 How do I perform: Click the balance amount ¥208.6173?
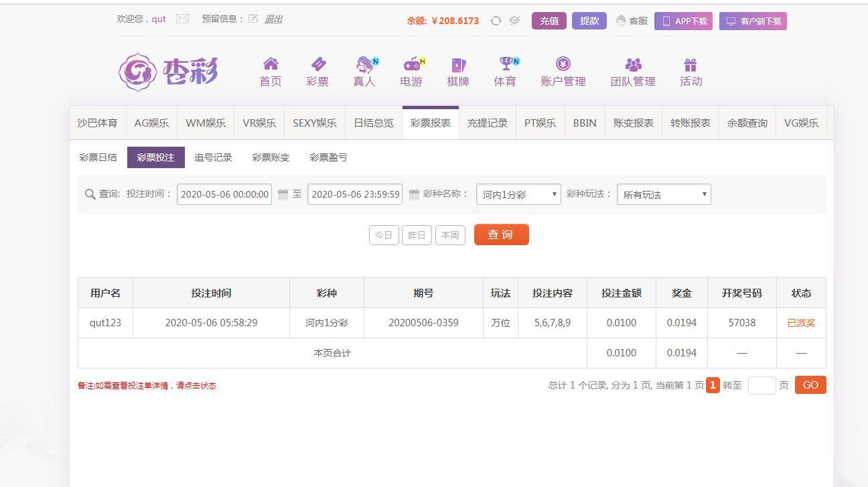pos(455,21)
